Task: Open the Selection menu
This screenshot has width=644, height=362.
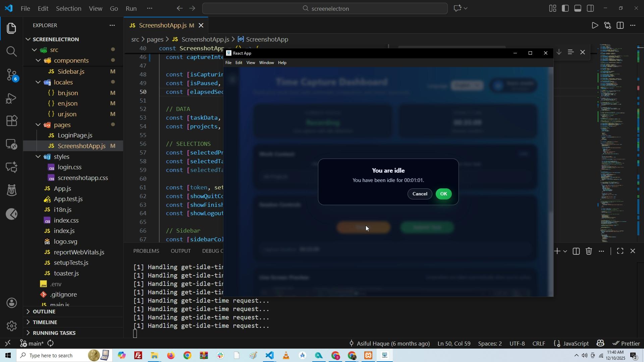Action: (x=68, y=8)
